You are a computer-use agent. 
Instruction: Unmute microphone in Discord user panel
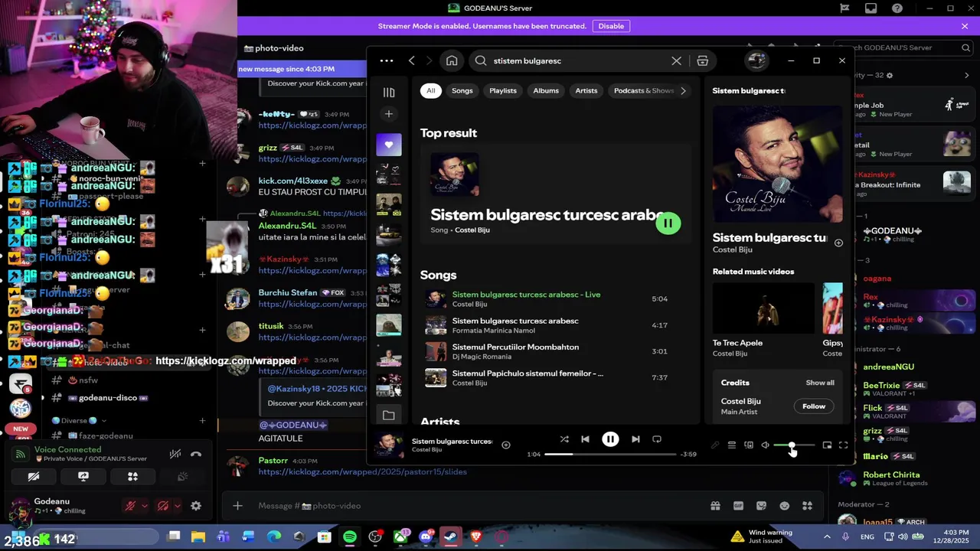point(131,506)
